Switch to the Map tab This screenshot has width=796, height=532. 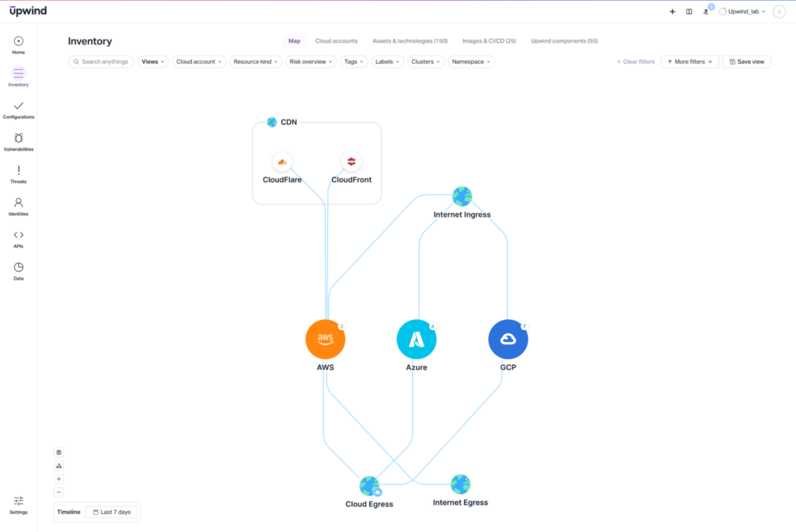click(295, 41)
